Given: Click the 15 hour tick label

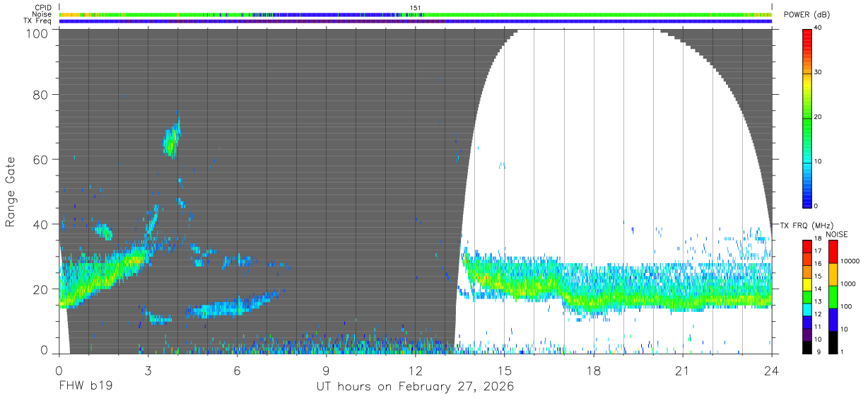Looking at the screenshot, I should pyautogui.click(x=505, y=370).
